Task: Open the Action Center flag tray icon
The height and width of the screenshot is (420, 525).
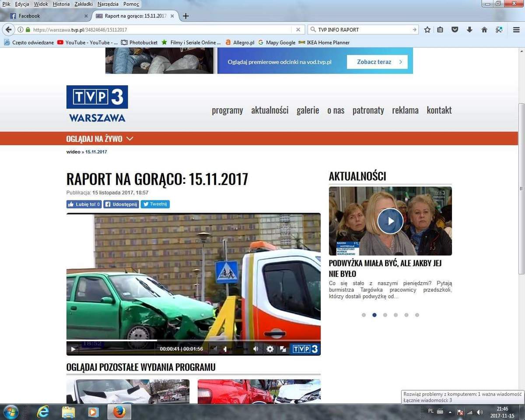Action: (460, 412)
